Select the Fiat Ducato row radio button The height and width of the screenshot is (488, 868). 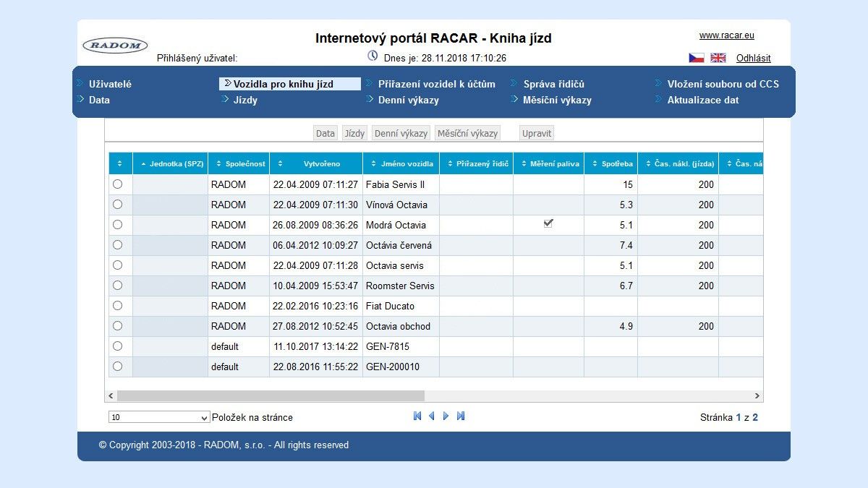pyautogui.click(x=118, y=306)
